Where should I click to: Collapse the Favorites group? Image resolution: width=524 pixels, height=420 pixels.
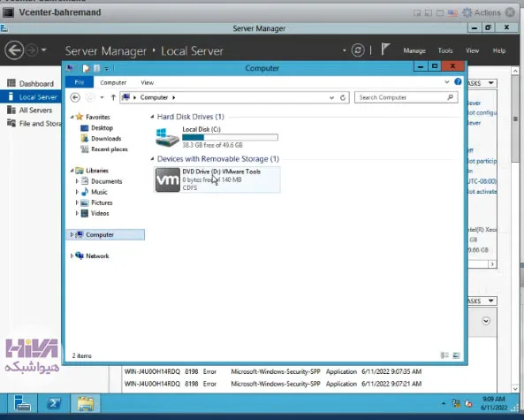pyautogui.click(x=72, y=117)
